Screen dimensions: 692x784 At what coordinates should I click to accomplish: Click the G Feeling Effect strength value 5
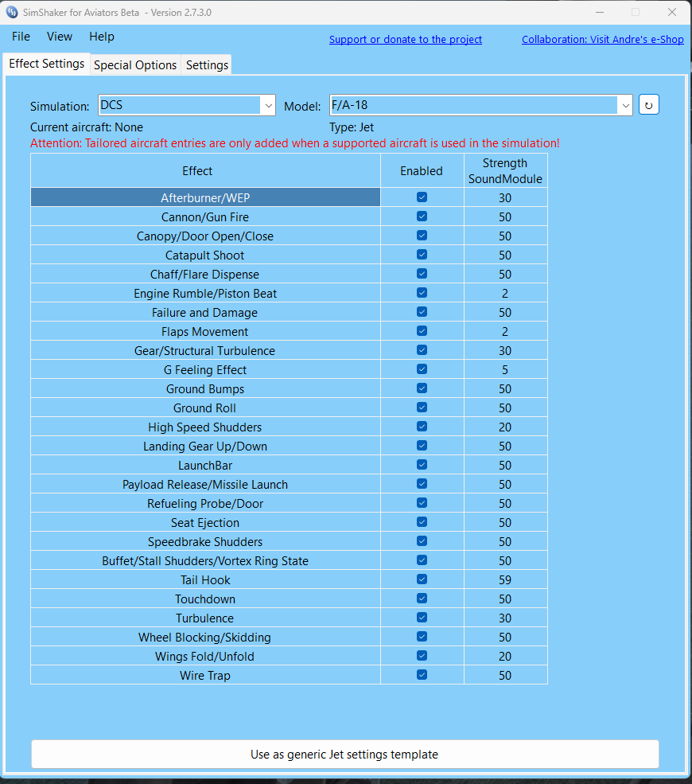(x=505, y=370)
